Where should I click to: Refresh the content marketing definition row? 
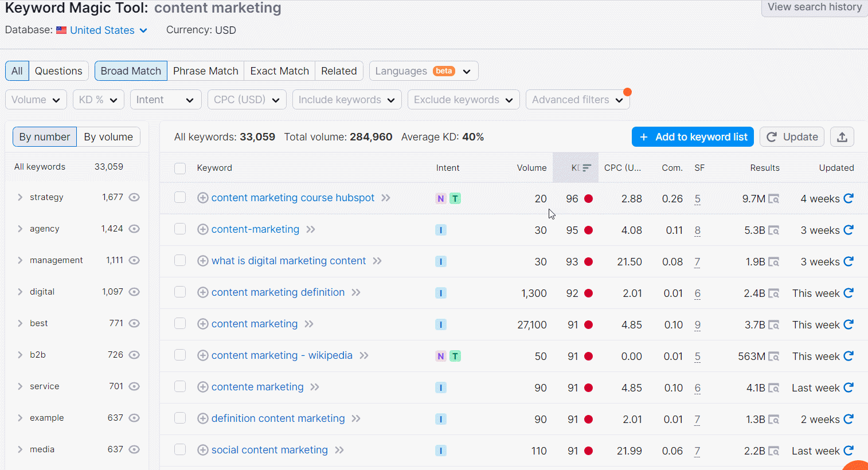(849, 293)
